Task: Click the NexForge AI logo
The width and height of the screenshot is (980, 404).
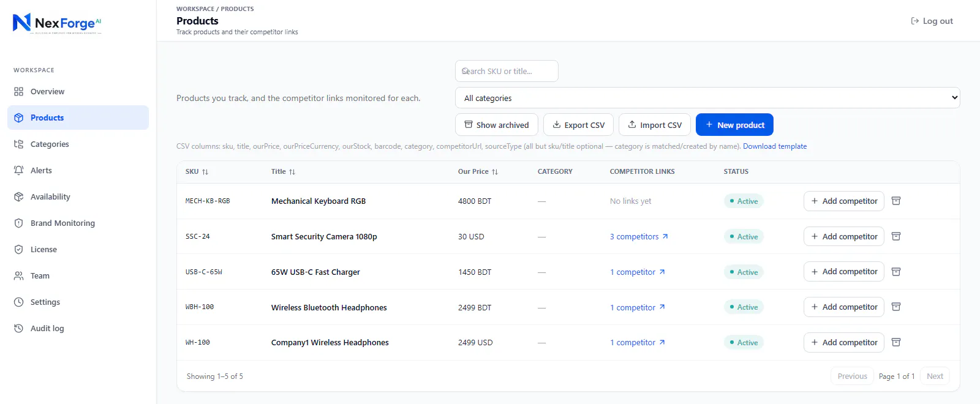Action: click(x=57, y=23)
